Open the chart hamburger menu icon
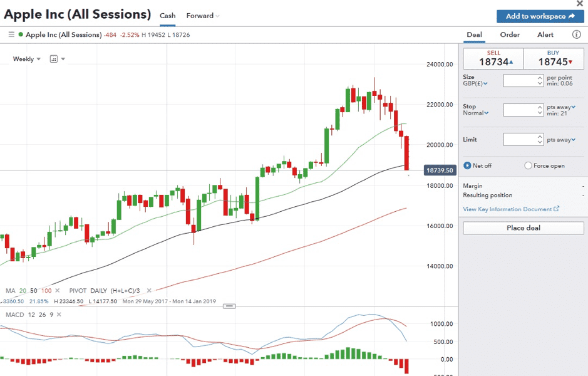588x376 pixels. coord(11,34)
